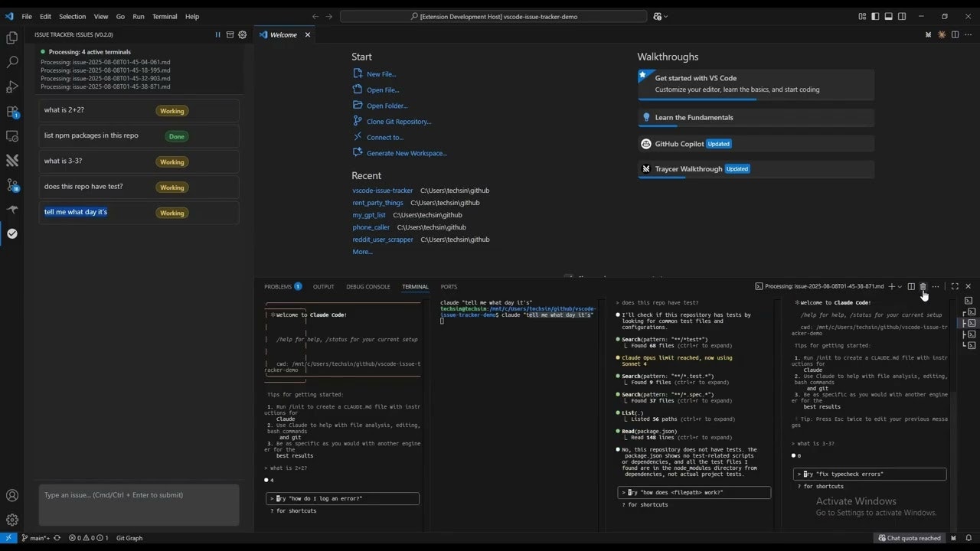
Task: Open Run and Debug from the activity bar
Action: pos(11,86)
